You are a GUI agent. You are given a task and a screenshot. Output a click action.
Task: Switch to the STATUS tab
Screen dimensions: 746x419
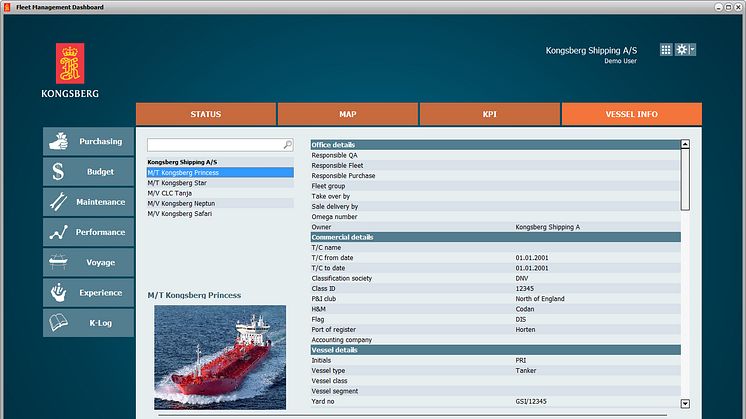pos(206,114)
